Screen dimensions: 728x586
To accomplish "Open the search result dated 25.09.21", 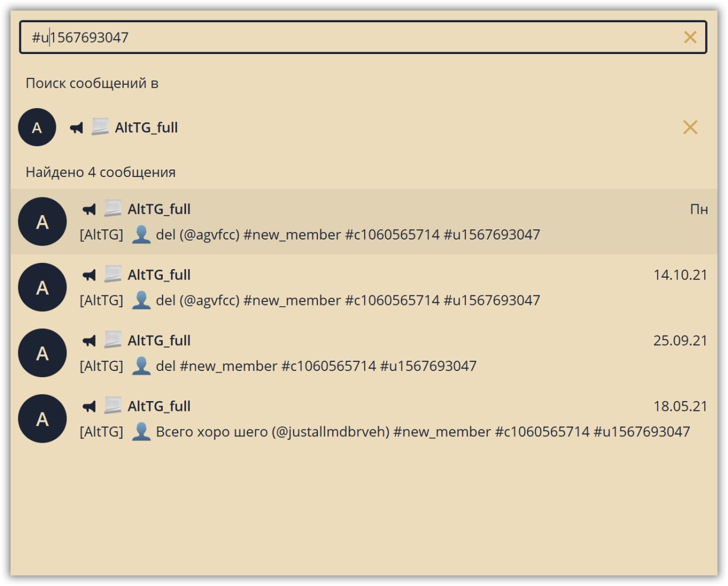I will 364,353.
